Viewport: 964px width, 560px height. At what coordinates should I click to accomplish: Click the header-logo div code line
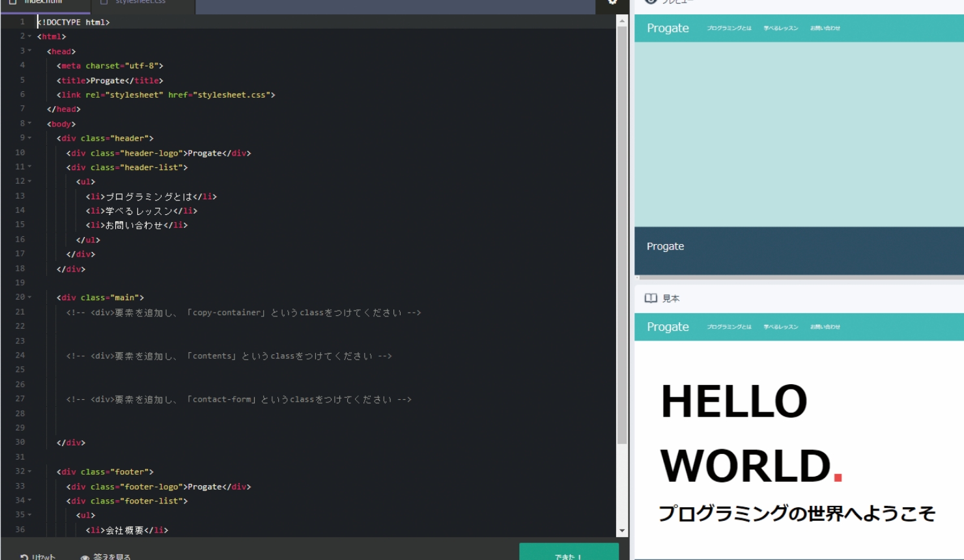tap(158, 153)
